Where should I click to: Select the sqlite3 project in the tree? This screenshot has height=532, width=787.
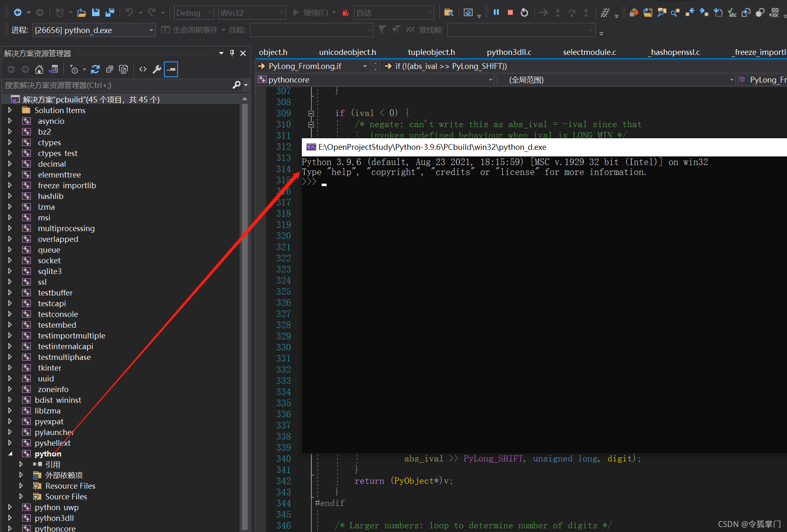[x=50, y=271]
